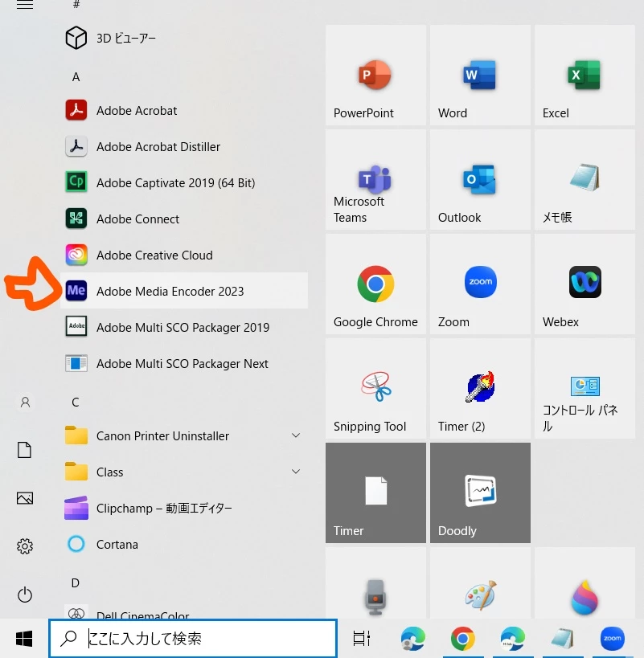Open Adobe Multi SCO Packager Next

(184, 363)
